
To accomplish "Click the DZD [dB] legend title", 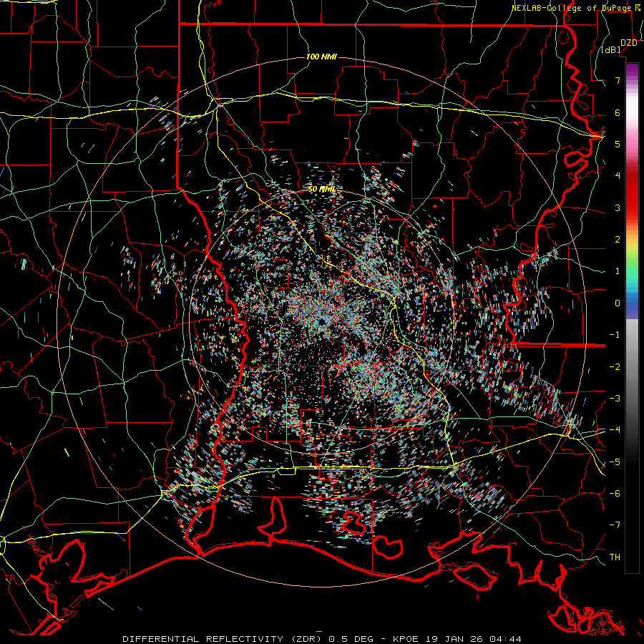I will click(x=619, y=47).
